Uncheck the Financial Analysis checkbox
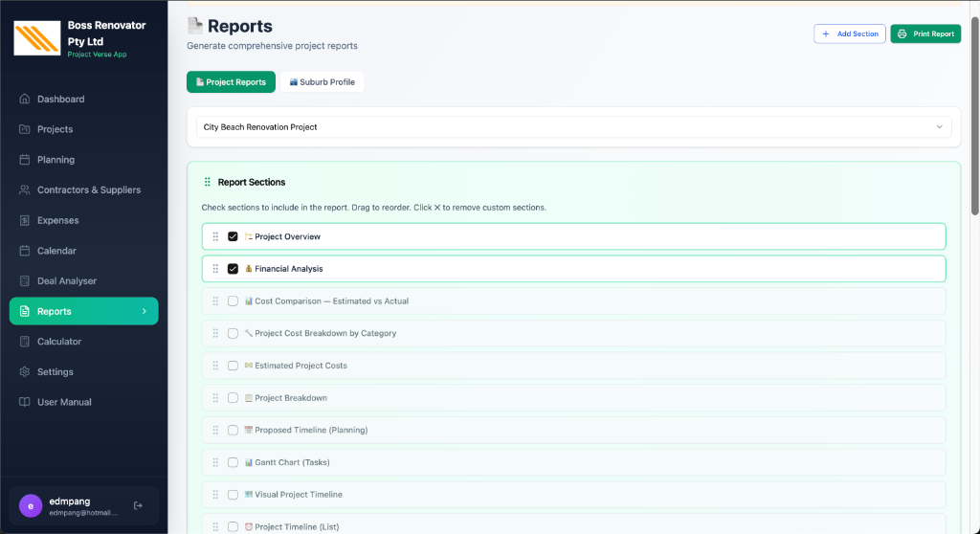980x534 pixels. click(233, 269)
